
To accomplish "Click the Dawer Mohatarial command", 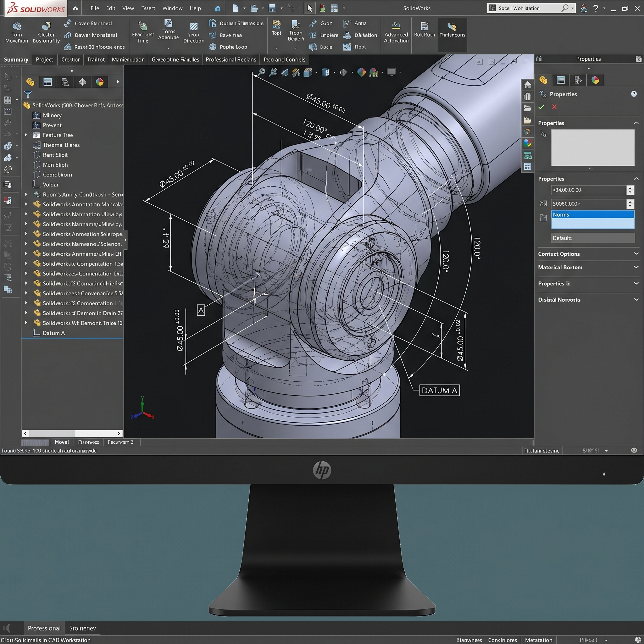I will pos(91,35).
